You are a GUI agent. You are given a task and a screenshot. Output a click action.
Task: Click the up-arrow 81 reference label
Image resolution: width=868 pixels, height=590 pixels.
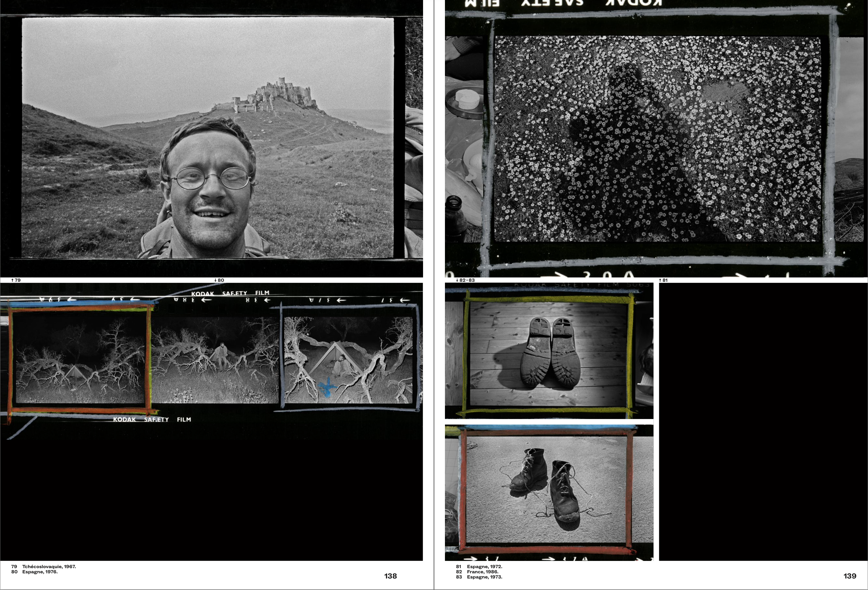tap(663, 280)
